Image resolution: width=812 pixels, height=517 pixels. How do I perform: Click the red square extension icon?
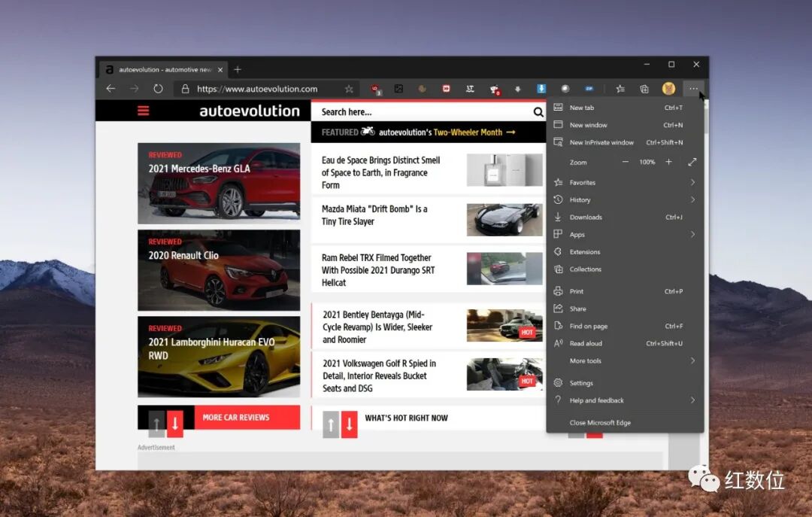[x=447, y=89]
